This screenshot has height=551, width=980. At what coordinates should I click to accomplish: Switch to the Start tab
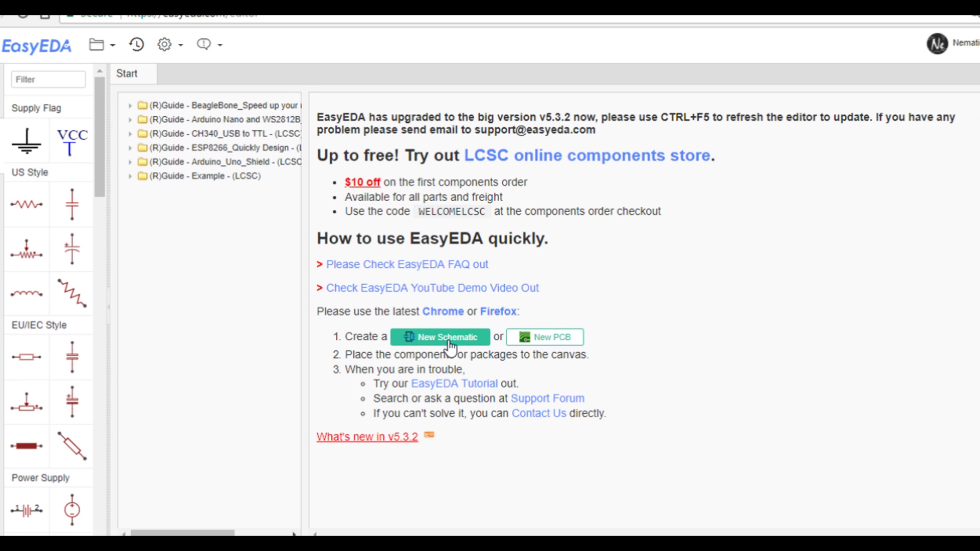127,73
